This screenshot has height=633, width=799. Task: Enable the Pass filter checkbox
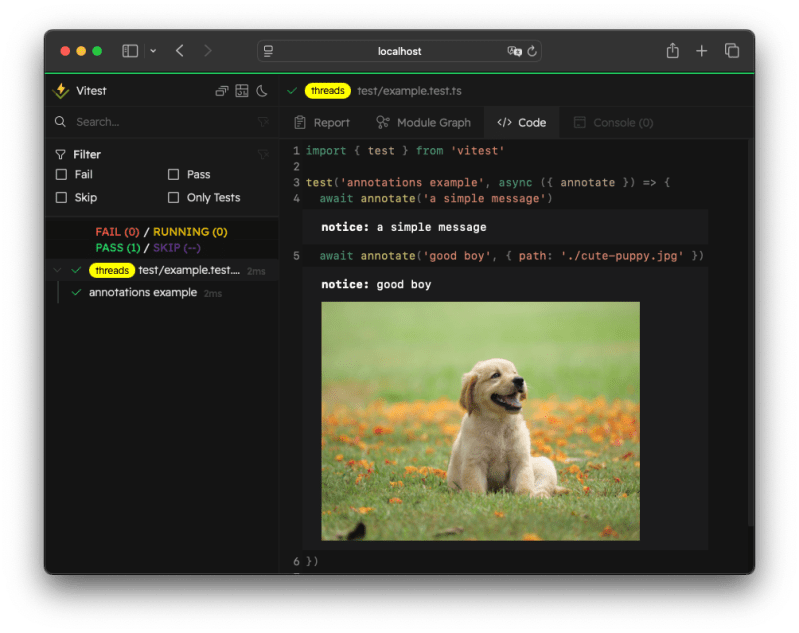174,174
